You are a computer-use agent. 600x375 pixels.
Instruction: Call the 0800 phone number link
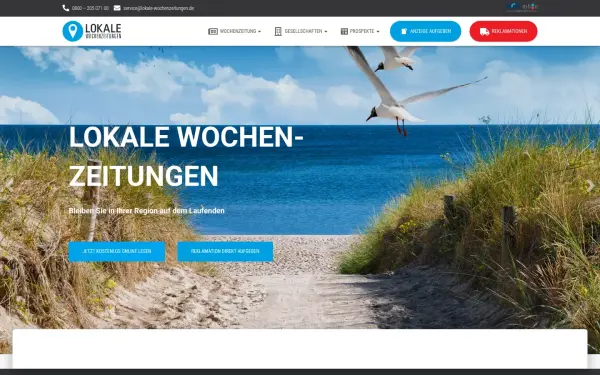[90, 8]
